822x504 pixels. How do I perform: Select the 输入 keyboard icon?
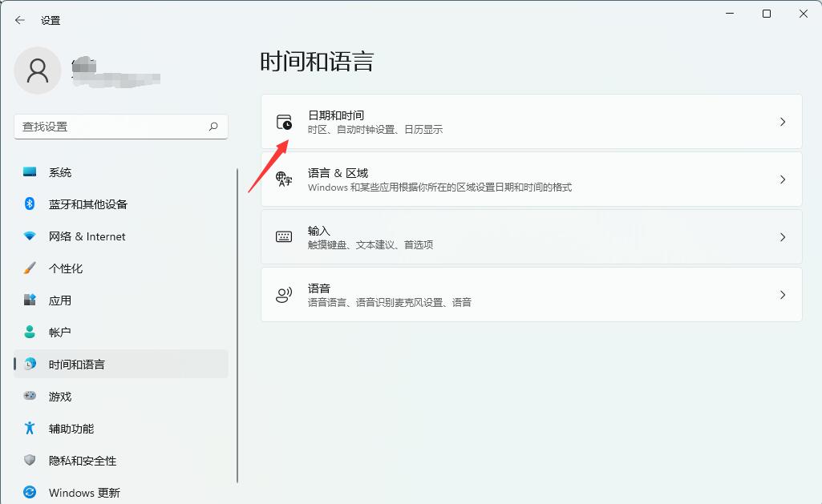click(x=283, y=236)
